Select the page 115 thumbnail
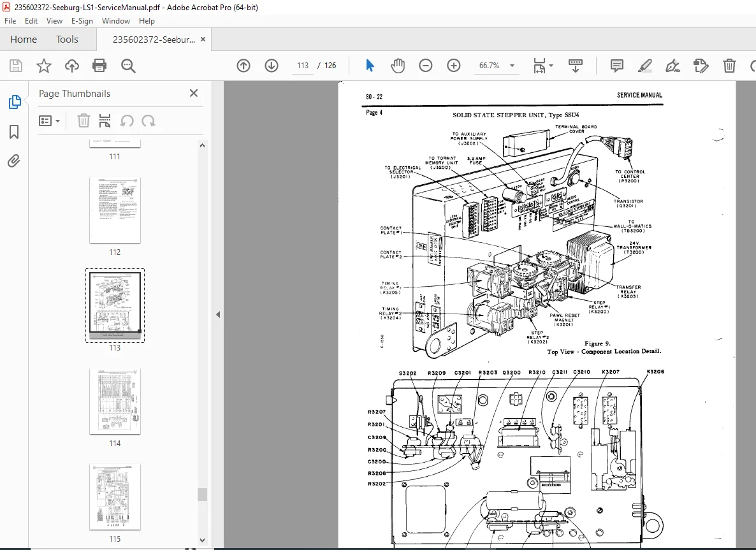 coord(115,497)
